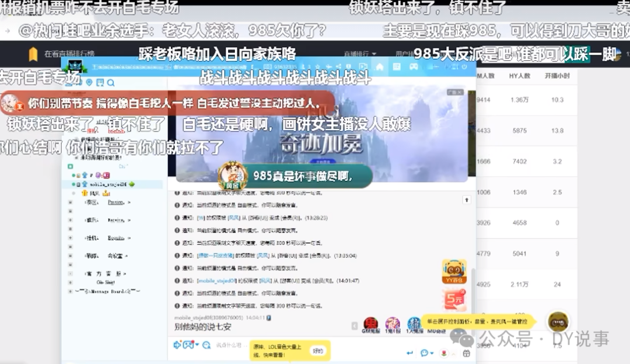
Task: Jump to top with the up-arrow chat button
Action: (467, 199)
